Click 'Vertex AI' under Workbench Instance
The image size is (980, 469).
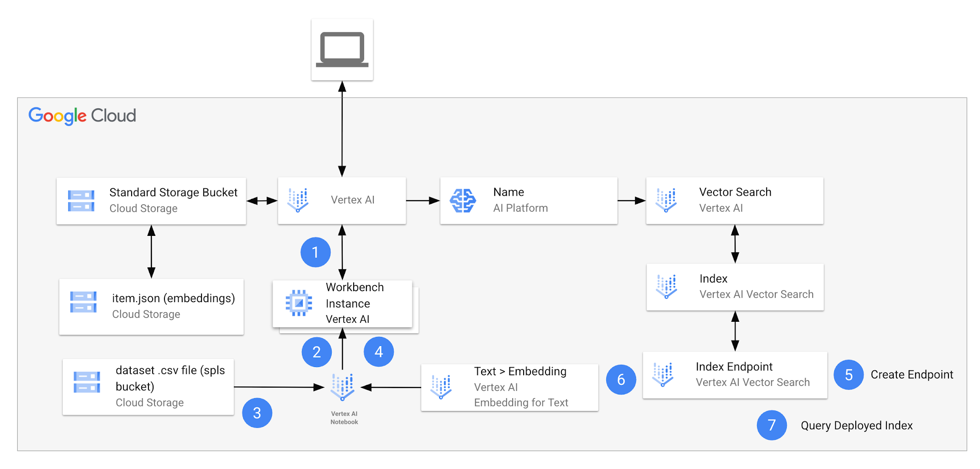click(348, 319)
